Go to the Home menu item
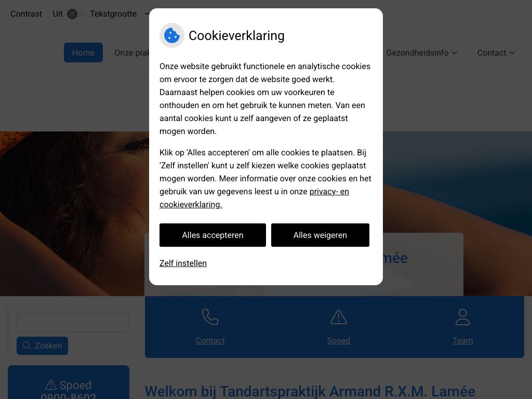 tap(83, 52)
